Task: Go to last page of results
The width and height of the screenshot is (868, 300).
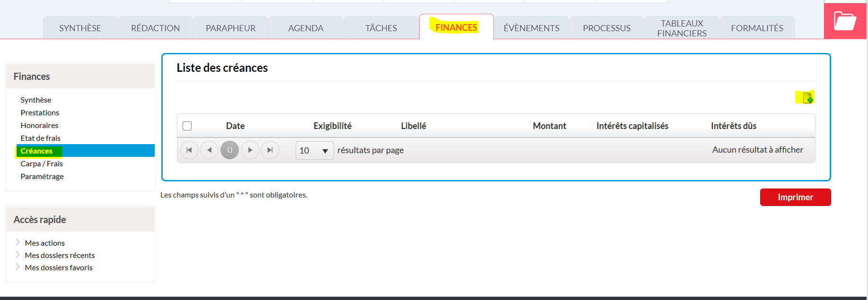Action: click(x=270, y=150)
